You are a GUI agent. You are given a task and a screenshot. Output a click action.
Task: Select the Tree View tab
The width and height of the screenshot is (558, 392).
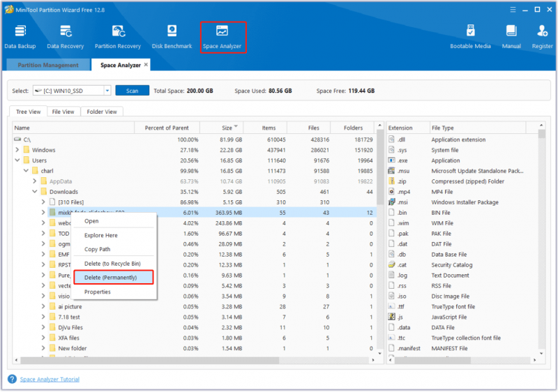[x=29, y=112]
